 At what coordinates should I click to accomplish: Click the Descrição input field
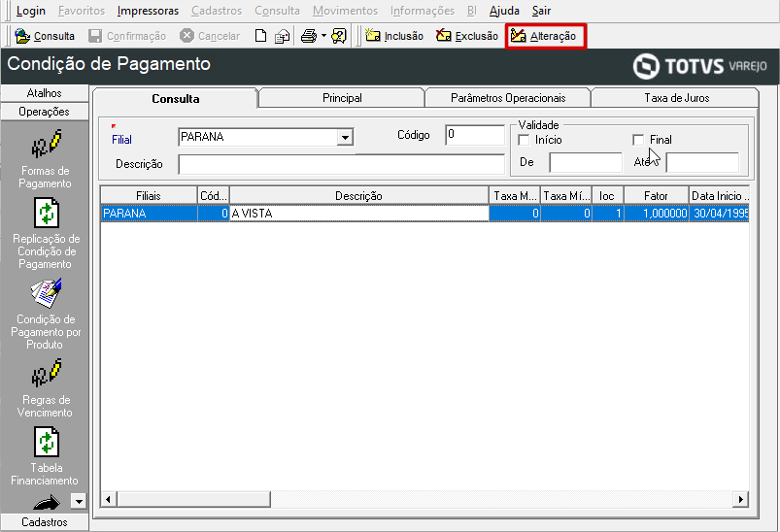pyautogui.click(x=341, y=165)
